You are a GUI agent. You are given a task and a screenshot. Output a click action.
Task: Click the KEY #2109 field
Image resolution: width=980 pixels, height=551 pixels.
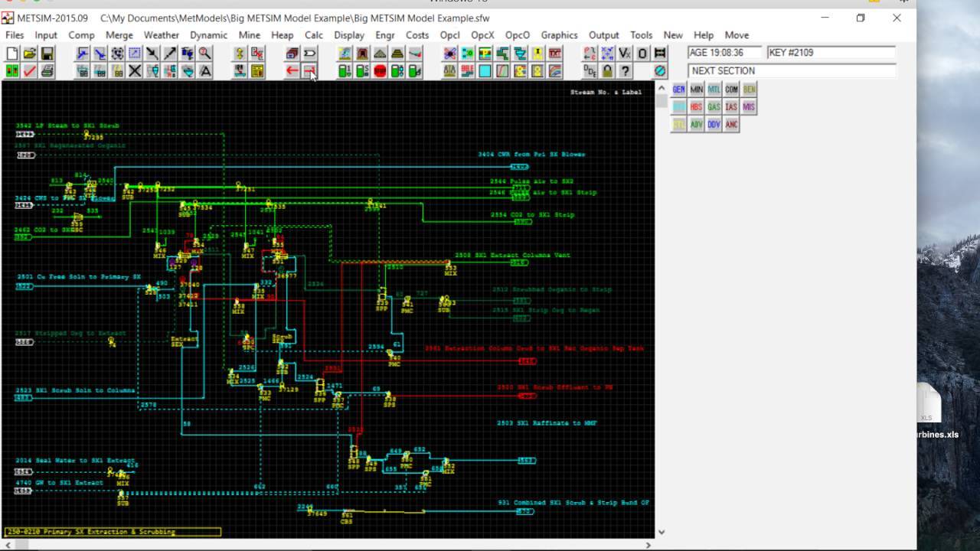831,53
